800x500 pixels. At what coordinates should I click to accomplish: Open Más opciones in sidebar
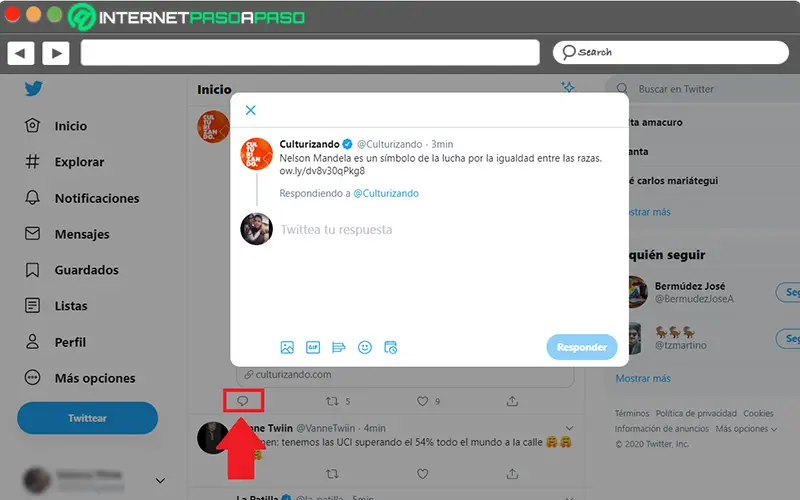click(x=80, y=378)
